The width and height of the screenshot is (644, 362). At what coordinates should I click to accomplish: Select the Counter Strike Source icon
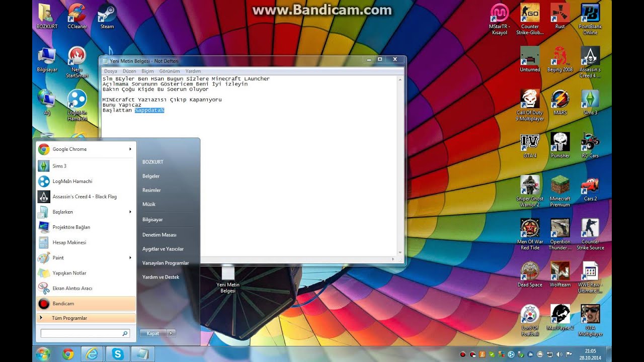tap(590, 235)
